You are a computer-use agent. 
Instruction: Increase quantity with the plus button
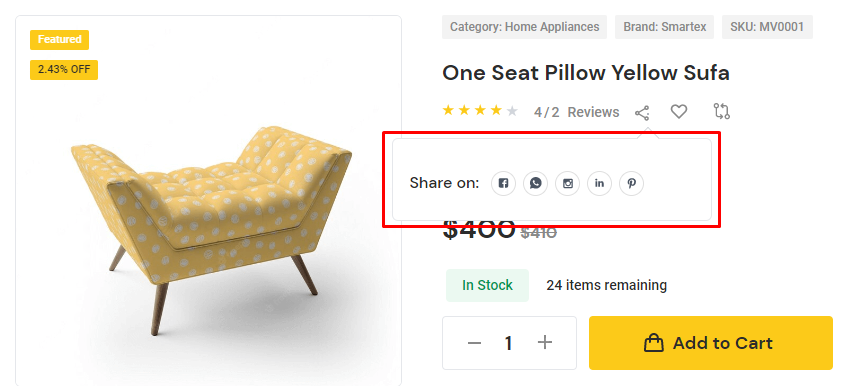pyautogui.click(x=545, y=342)
